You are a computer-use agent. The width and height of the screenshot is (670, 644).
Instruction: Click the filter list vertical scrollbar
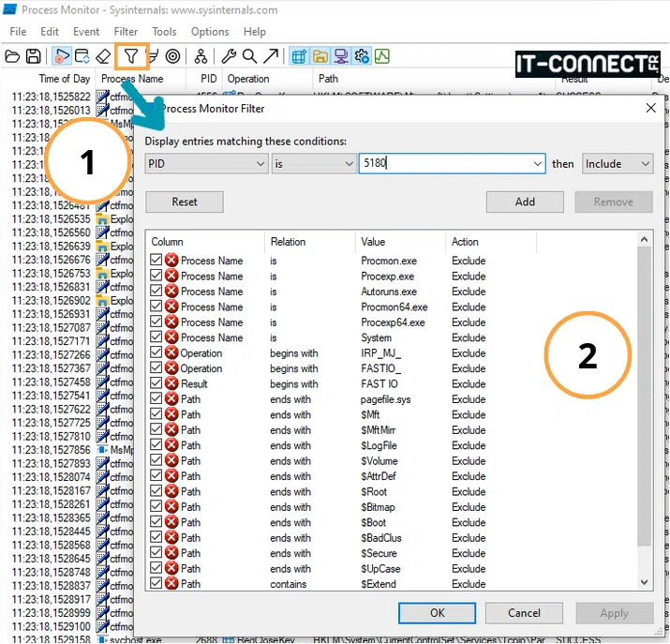tap(643, 394)
